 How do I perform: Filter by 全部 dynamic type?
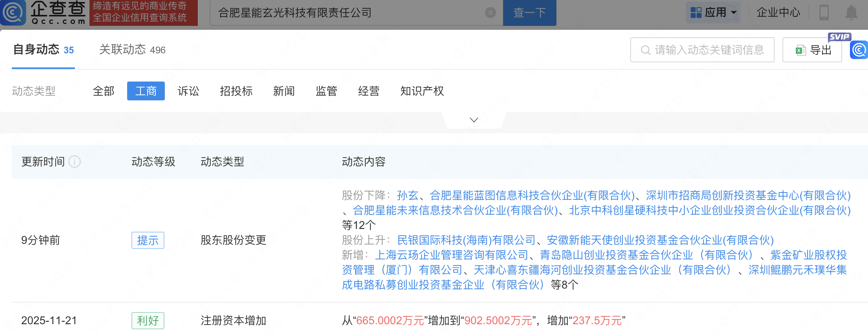[x=104, y=91]
